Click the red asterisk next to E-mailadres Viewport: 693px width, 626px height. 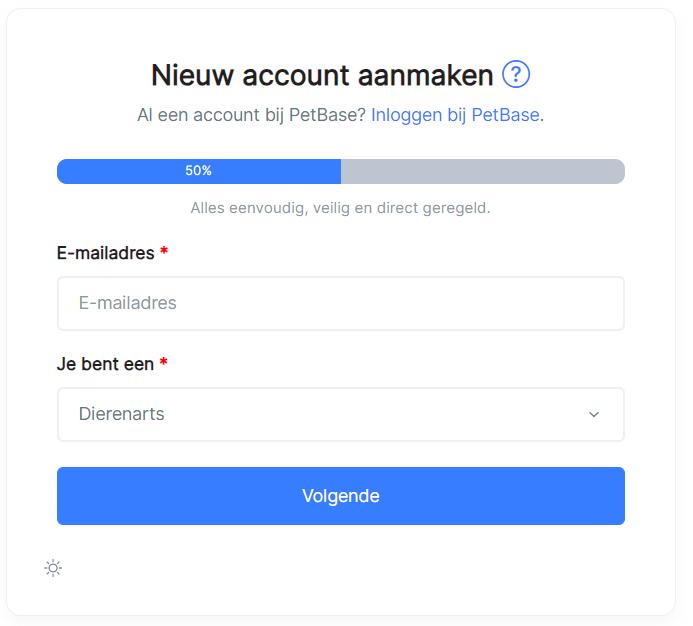pyautogui.click(x=164, y=251)
